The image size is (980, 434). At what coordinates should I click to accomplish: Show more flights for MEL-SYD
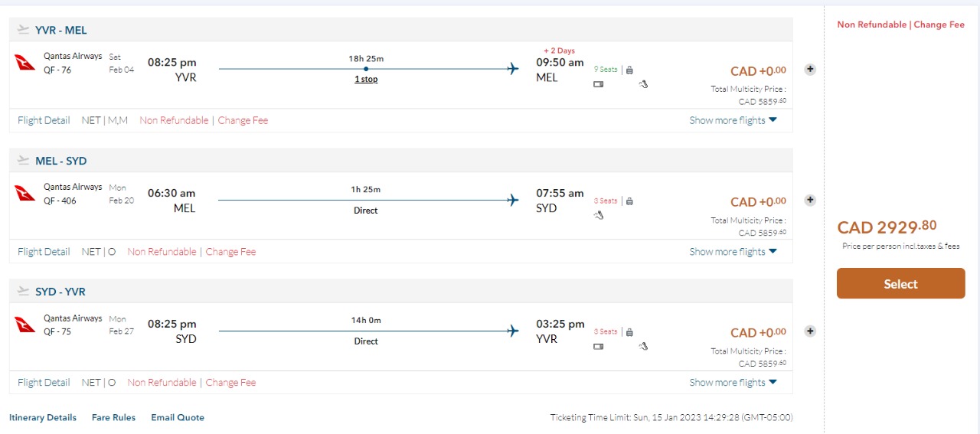point(733,252)
